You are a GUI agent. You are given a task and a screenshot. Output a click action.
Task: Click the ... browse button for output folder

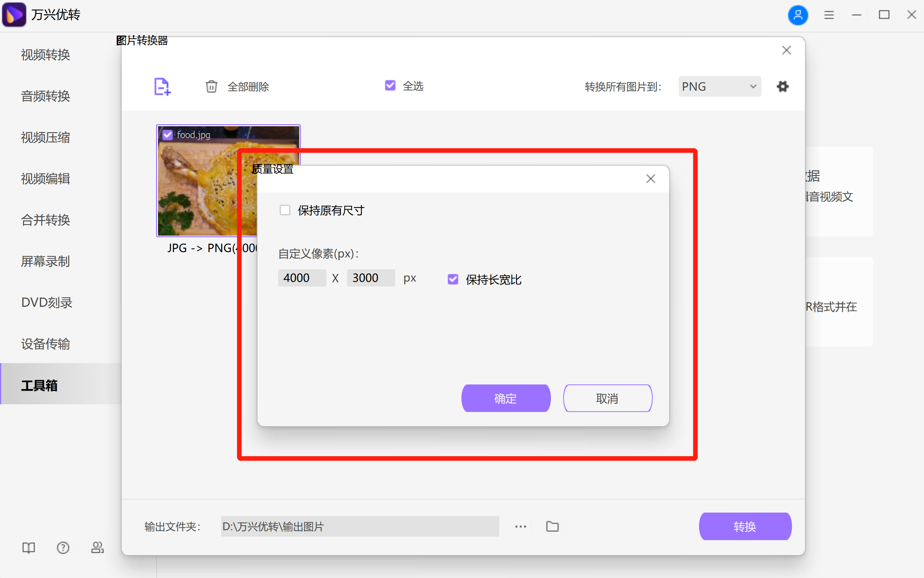(520, 526)
